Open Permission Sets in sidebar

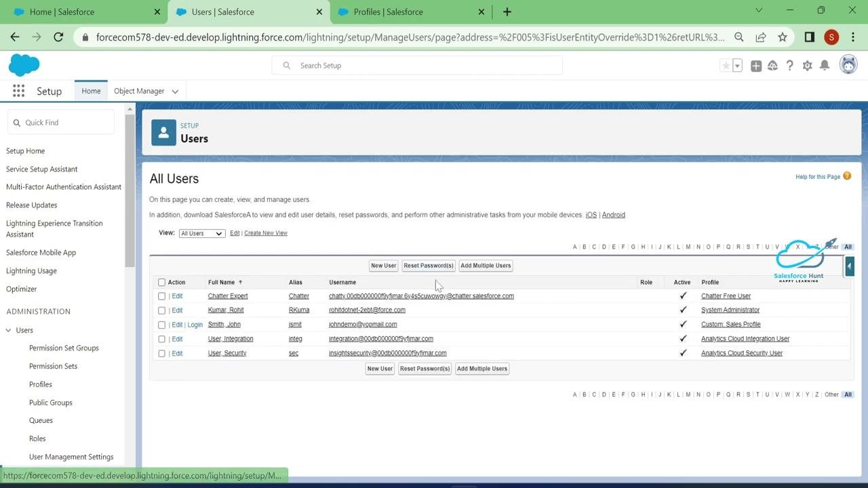pyautogui.click(x=53, y=366)
